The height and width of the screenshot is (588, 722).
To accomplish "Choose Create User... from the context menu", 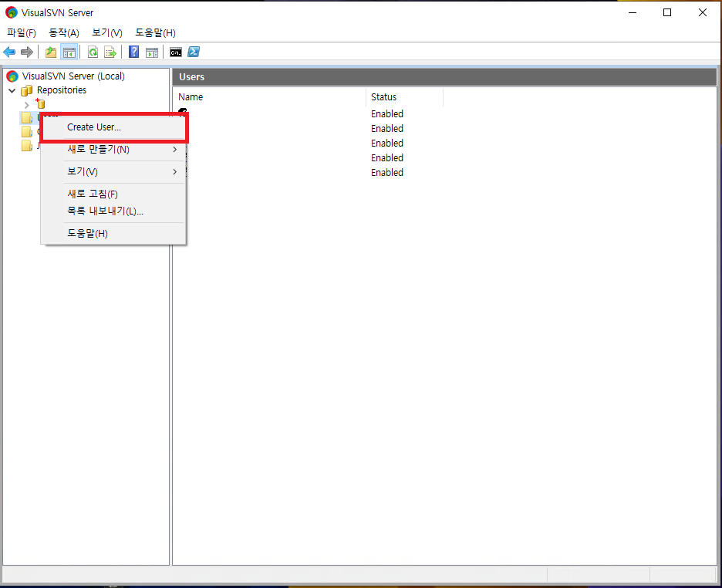I will point(113,127).
